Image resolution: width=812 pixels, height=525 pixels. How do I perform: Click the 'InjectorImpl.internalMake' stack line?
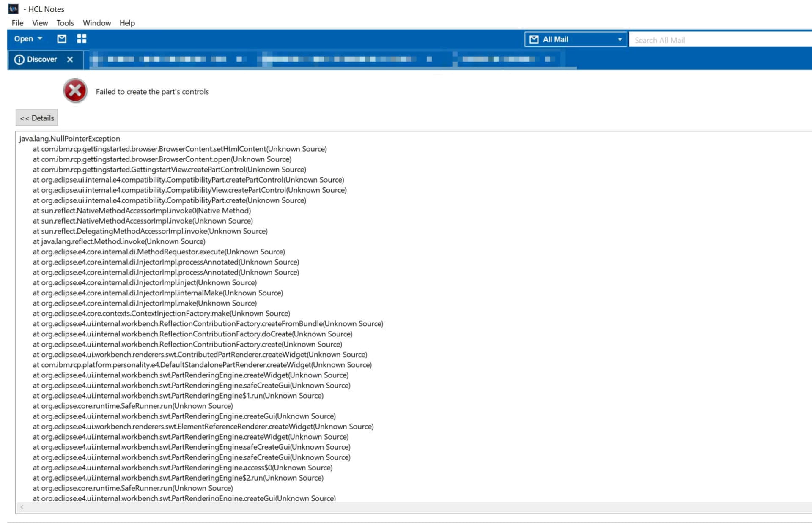(x=158, y=293)
